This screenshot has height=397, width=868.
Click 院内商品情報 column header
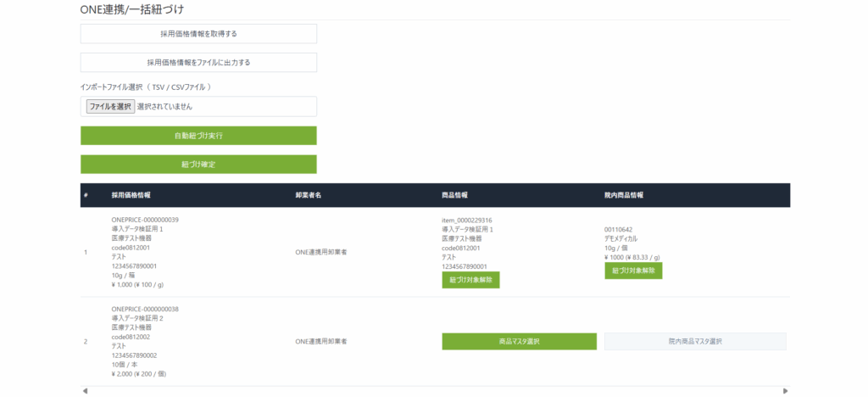pos(624,195)
